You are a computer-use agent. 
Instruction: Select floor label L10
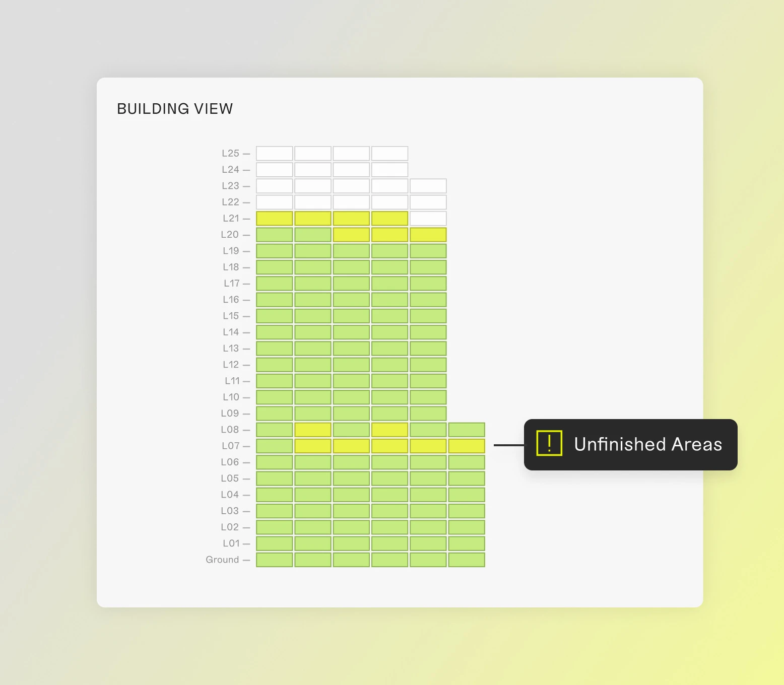231,397
